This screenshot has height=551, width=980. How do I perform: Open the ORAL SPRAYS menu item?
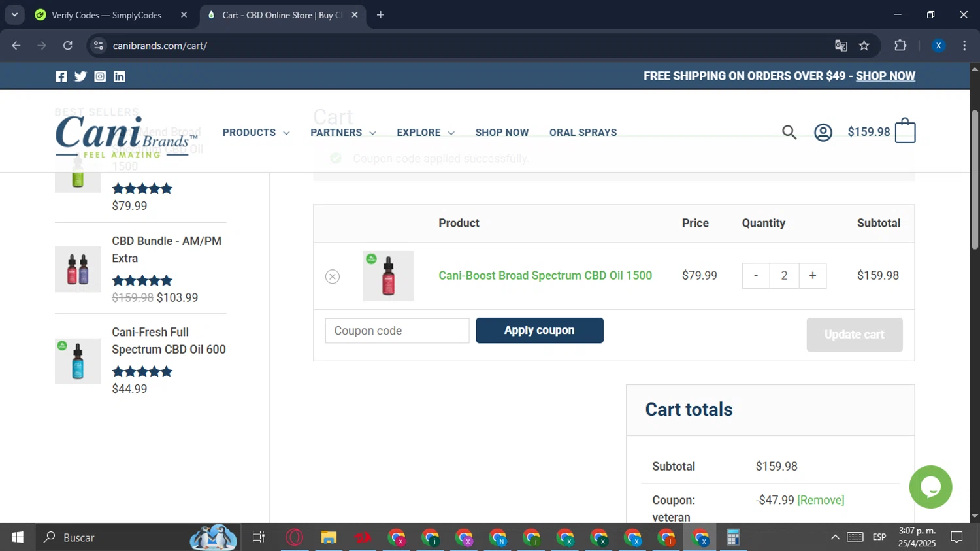coord(583,133)
